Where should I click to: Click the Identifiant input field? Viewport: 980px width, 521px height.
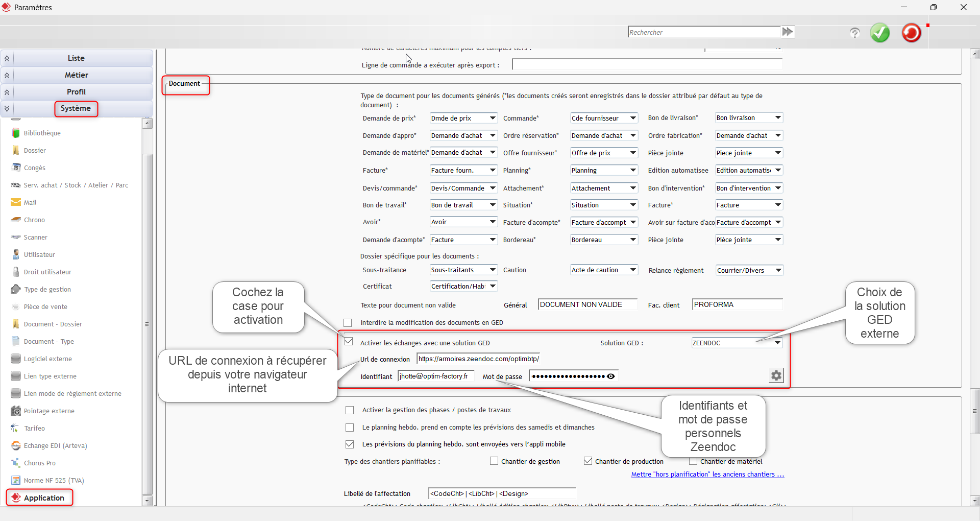point(436,376)
